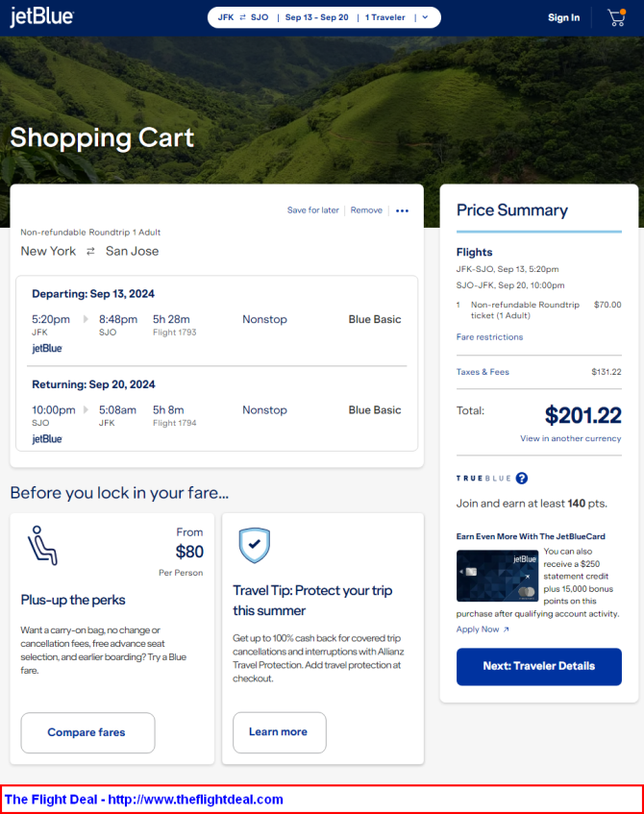
Task: Click 'Sep 13 - Sep 20' dates in header
Action: (317, 17)
